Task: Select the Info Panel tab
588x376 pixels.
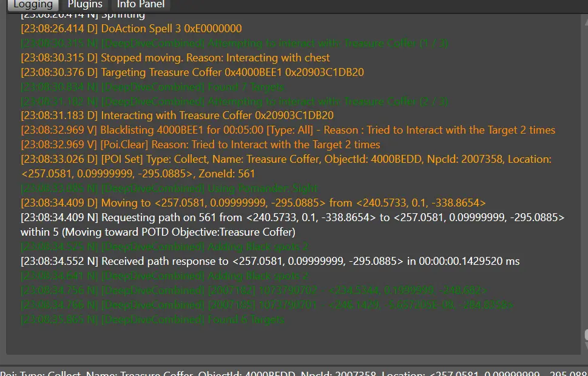Action: 140,5
